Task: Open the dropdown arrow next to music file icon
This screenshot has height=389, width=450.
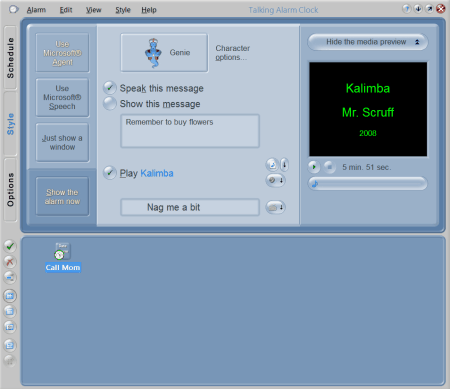Action: 284,165
